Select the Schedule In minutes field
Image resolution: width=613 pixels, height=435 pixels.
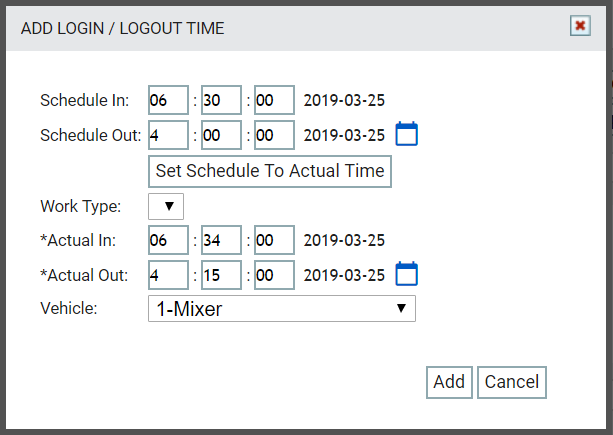(221, 100)
